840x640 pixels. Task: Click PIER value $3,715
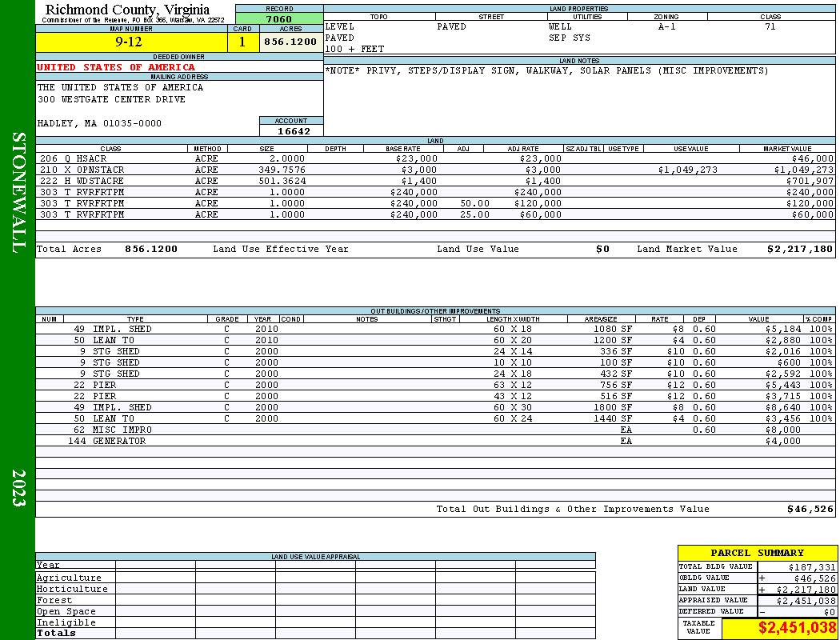tap(782, 396)
